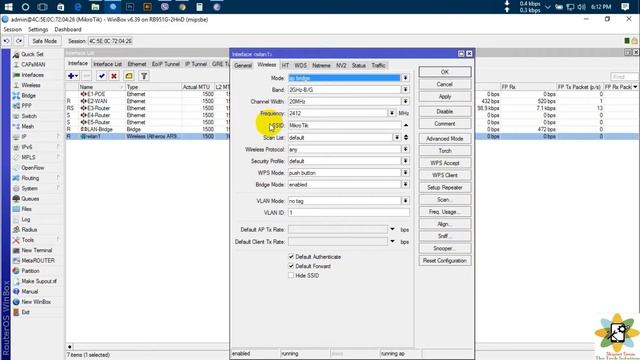The height and width of the screenshot is (360, 640).
Task: Click the Filter funnel toolbar icon
Action: tap(144, 76)
